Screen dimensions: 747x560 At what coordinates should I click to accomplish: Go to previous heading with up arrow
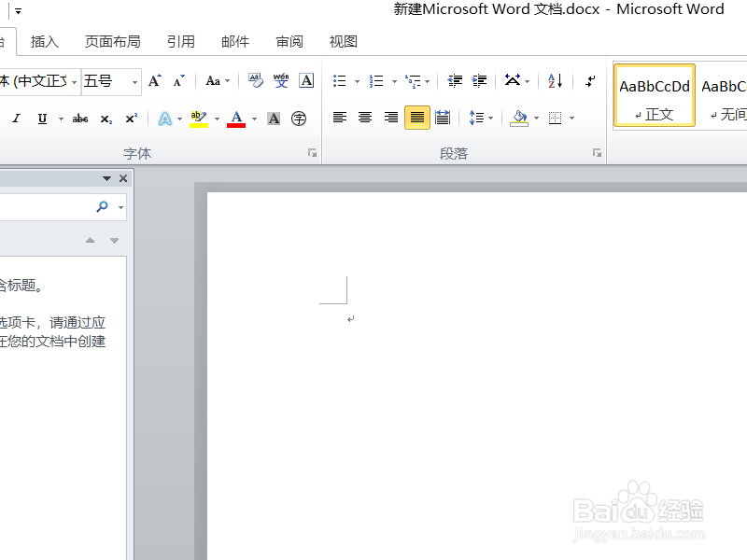(90, 241)
